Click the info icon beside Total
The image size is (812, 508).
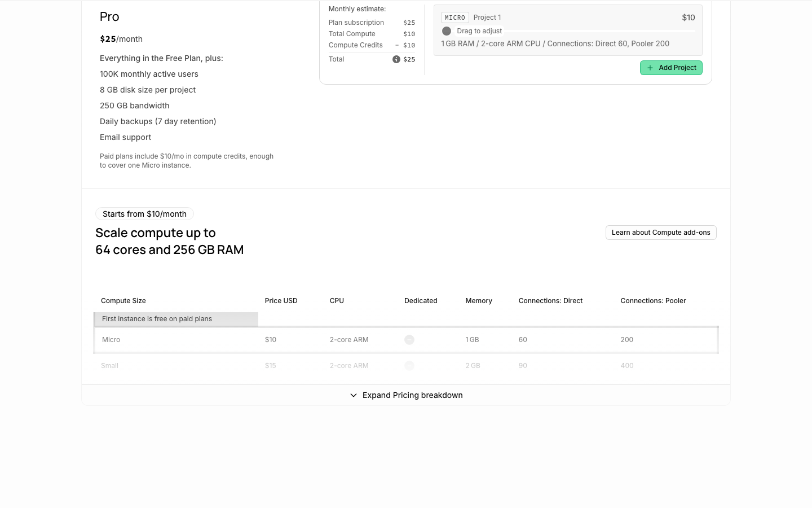coord(396,59)
